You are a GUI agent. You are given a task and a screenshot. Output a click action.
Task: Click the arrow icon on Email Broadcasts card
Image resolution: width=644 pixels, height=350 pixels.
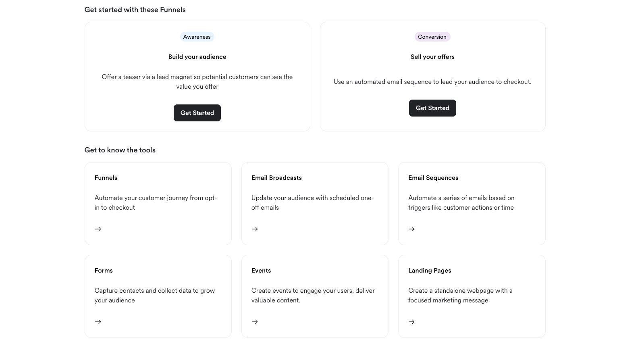click(255, 229)
